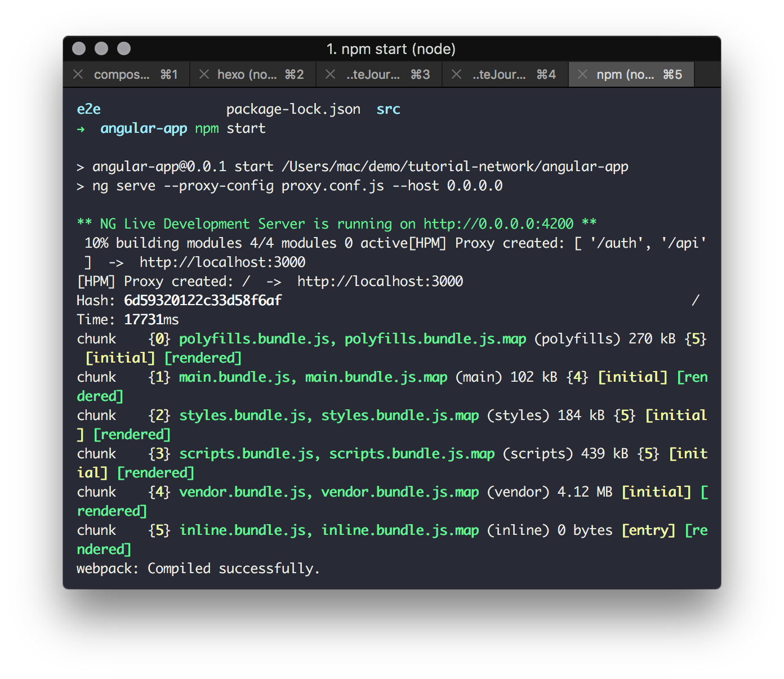
Task: Click the second localhost:3000 proxy URL
Action: [381, 281]
